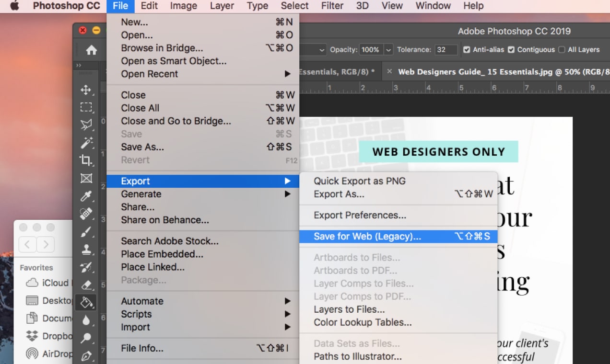Viewport: 610px width, 364px height.
Task: Select the Clone Stamp tool
Action: pyautogui.click(x=86, y=250)
